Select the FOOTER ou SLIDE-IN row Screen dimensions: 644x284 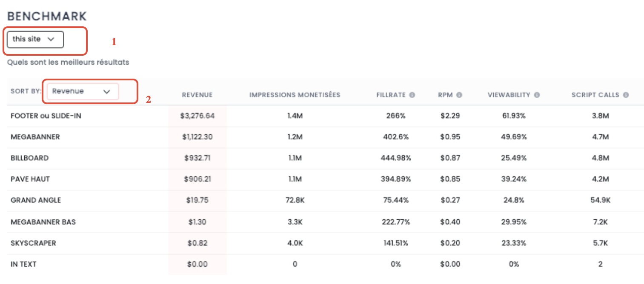click(x=46, y=116)
